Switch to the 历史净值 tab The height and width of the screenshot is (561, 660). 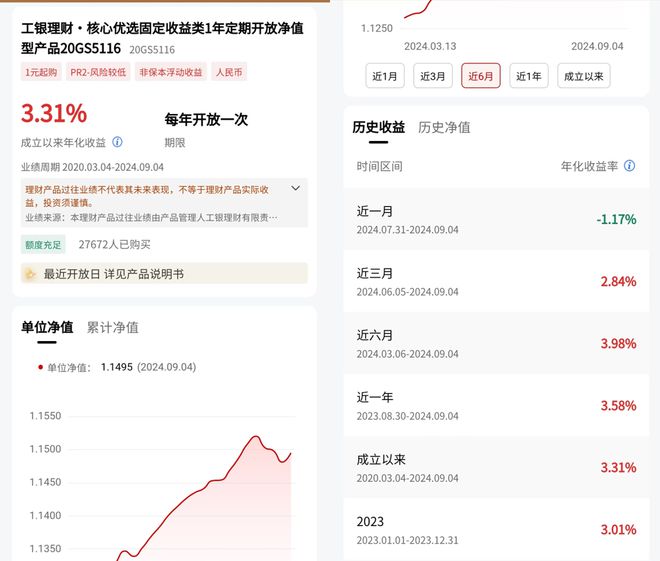tap(444, 127)
